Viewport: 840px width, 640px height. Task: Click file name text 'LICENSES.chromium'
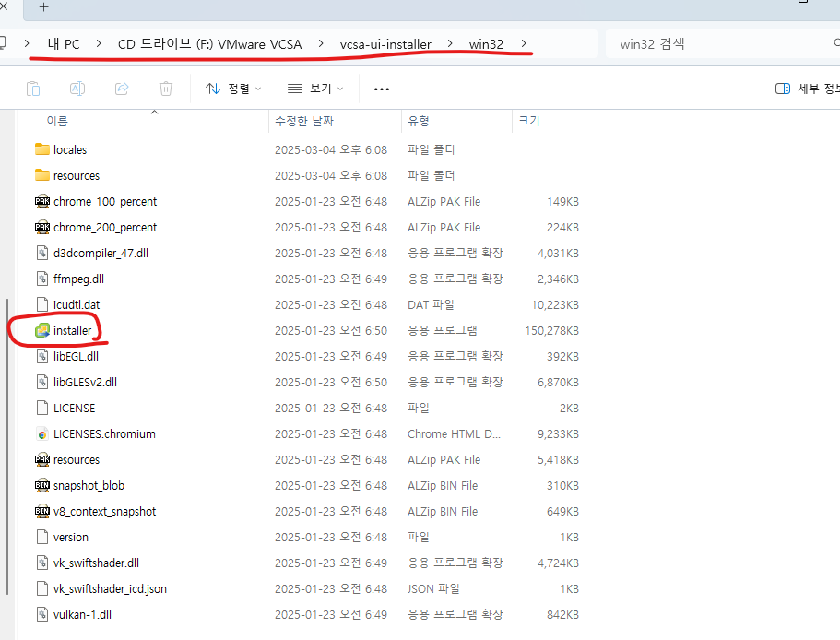click(x=104, y=433)
